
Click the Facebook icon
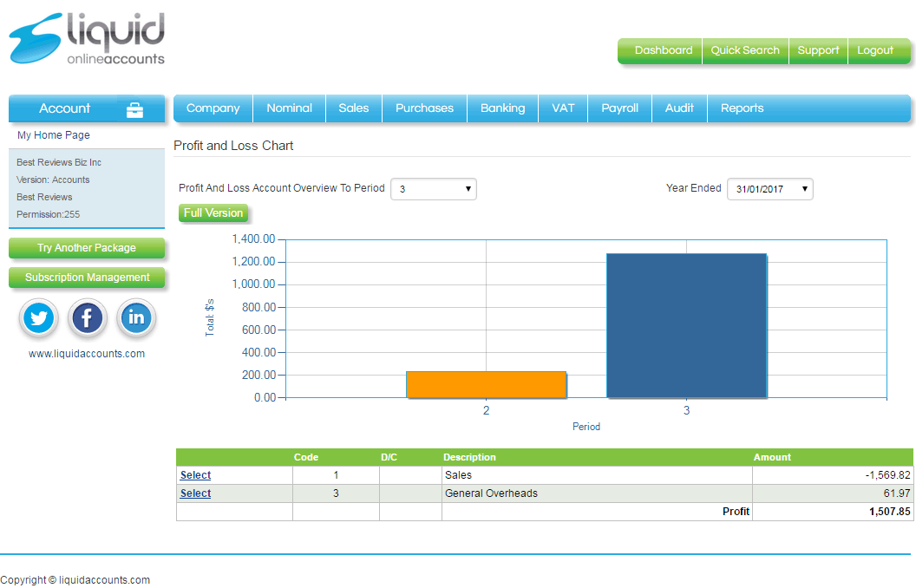[x=87, y=318]
